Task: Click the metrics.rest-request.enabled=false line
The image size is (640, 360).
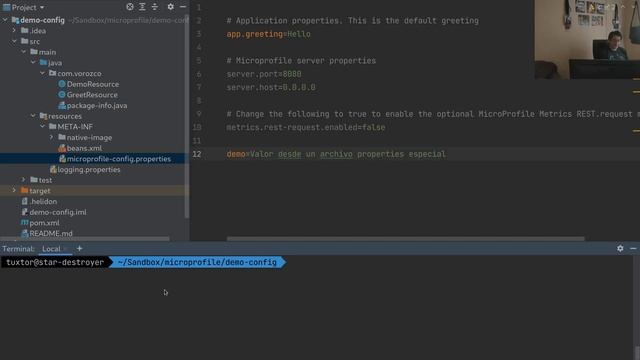Action: click(306, 127)
